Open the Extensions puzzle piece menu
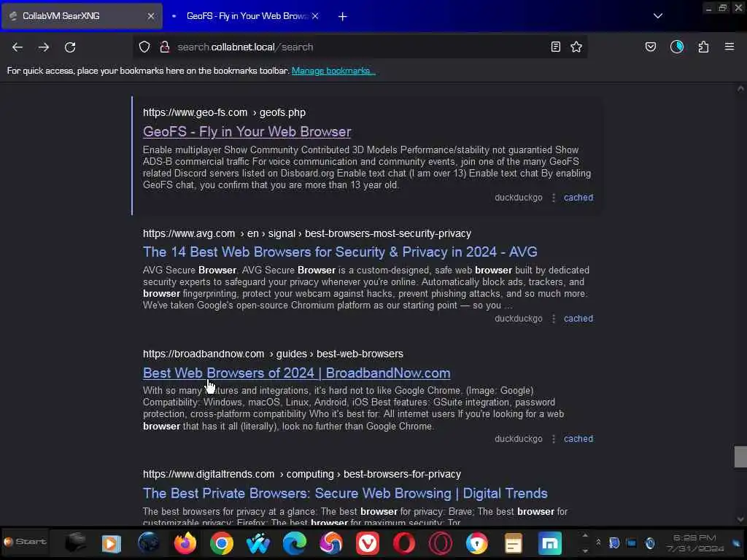Viewport: 747px width, 560px height. pos(703,47)
